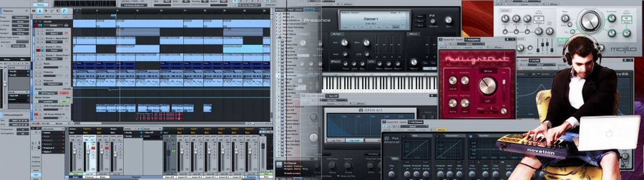Click the Res knob in Mojito
This screenshot has height=180, width=644.
tap(565, 18)
